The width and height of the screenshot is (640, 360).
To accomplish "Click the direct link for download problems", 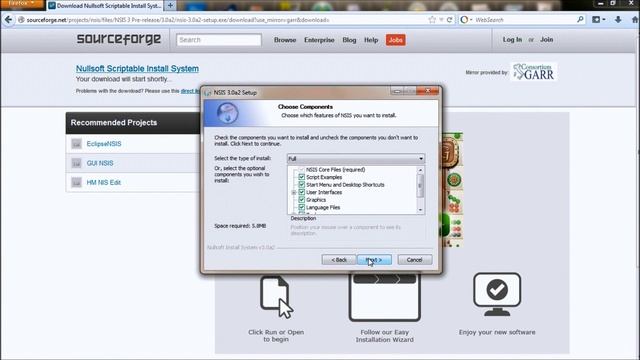I will pos(190,91).
